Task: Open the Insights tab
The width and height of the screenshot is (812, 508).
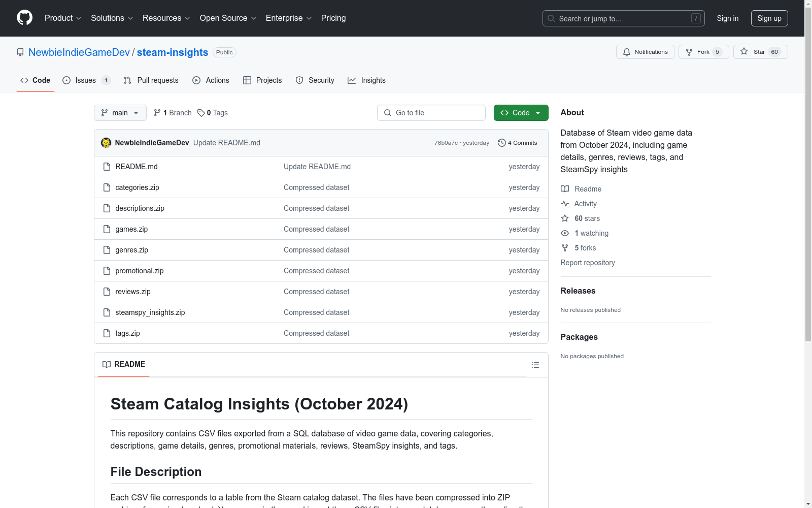Action: click(366, 80)
